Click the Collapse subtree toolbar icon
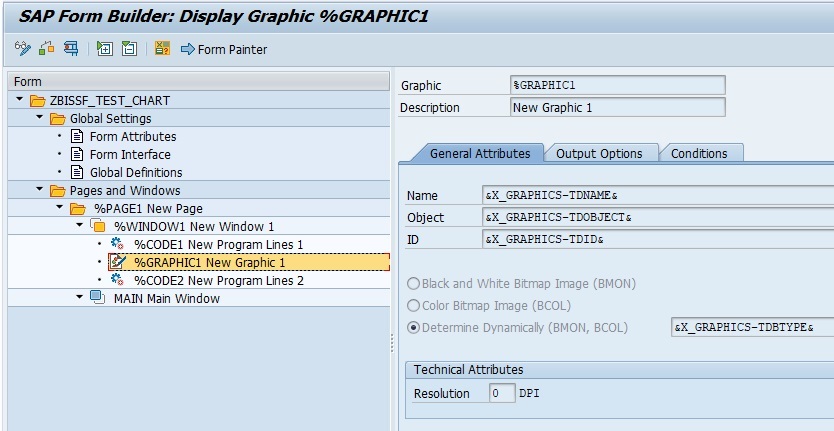Image resolution: width=834 pixels, height=431 pixels. 129,49
